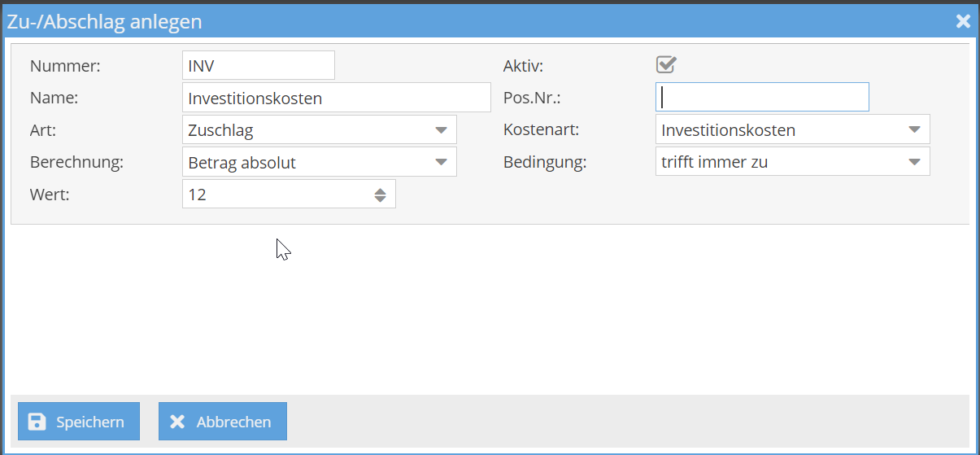Toggle the Aktiv checkbox
The width and height of the screenshot is (980, 455).
666,65
